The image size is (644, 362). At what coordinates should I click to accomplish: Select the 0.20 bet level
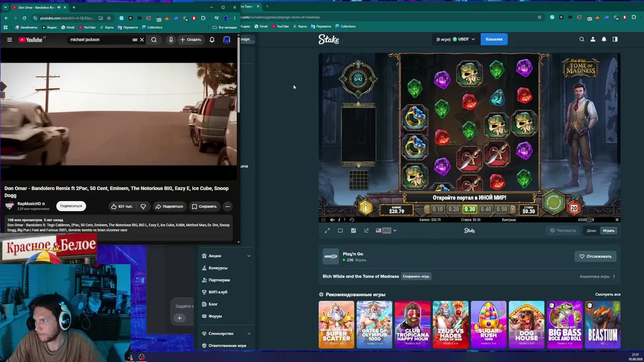[x=454, y=209]
